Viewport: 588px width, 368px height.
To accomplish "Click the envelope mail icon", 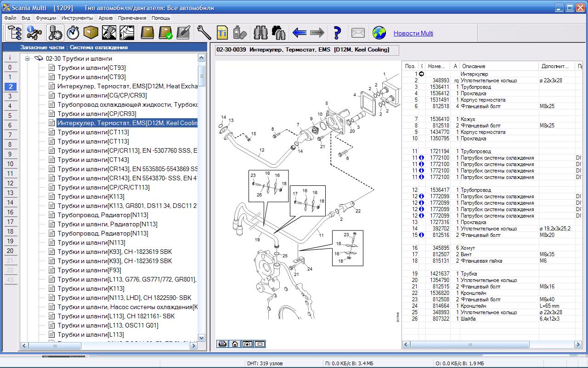I will [x=358, y=33].
